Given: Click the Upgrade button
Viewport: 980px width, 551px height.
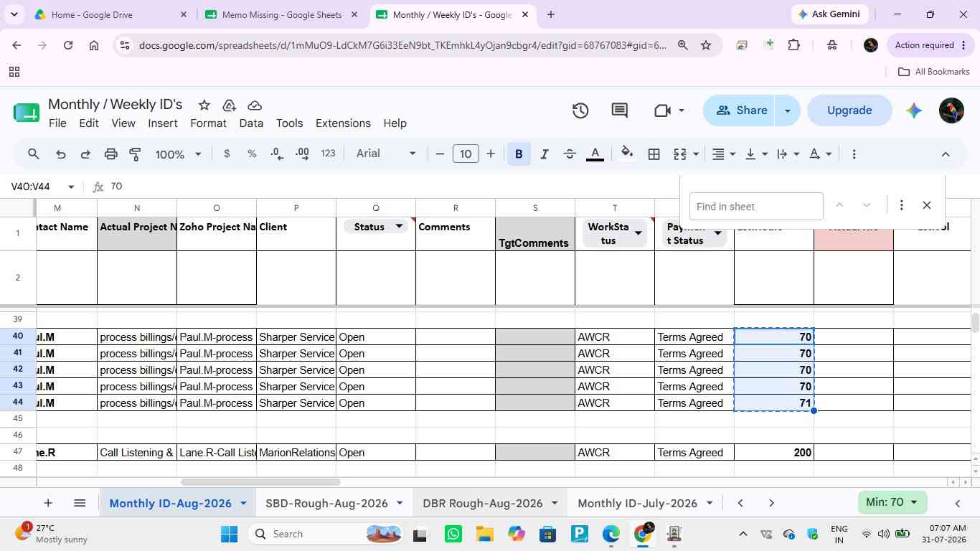Looking at the screenshot, I should pos(849,110).
